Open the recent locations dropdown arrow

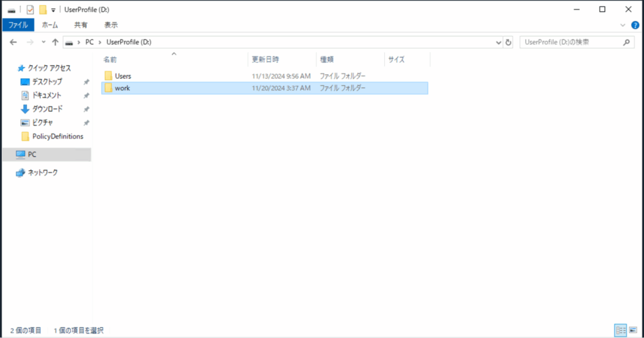pyautogui.click(x=43, y=42)
